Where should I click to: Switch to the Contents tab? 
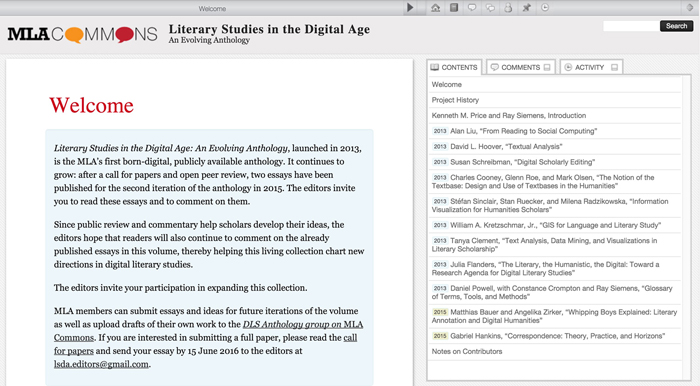454,67
